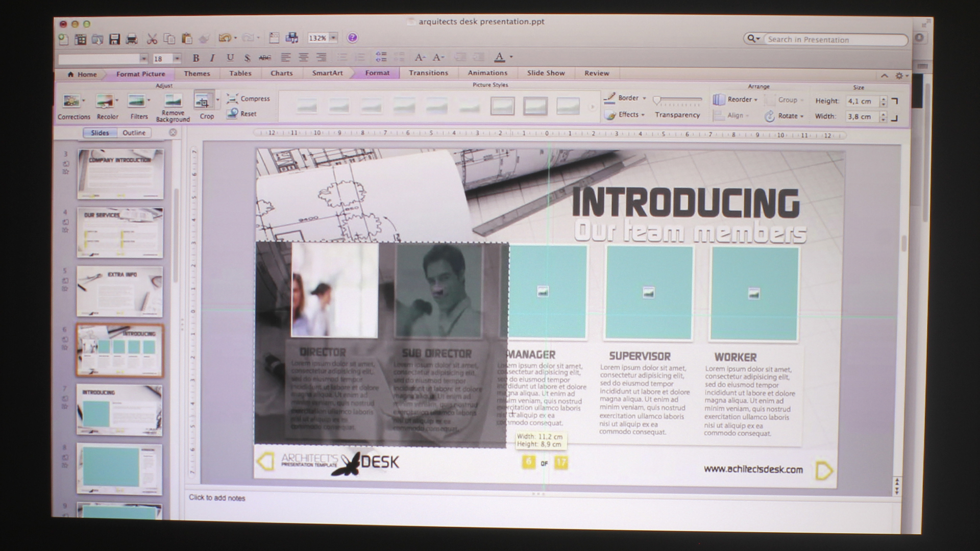
Task: Toggle Italic formatting
Action: click(x=212, y=58)
